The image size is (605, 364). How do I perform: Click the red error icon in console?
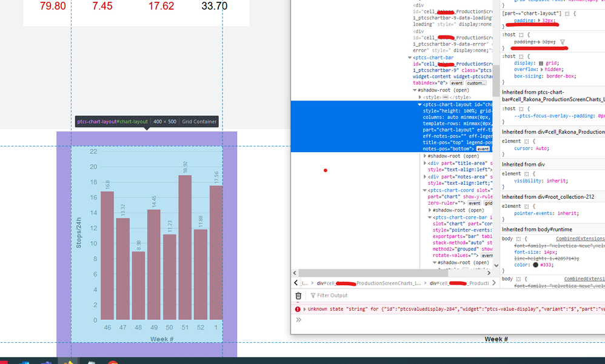(298, 309)
